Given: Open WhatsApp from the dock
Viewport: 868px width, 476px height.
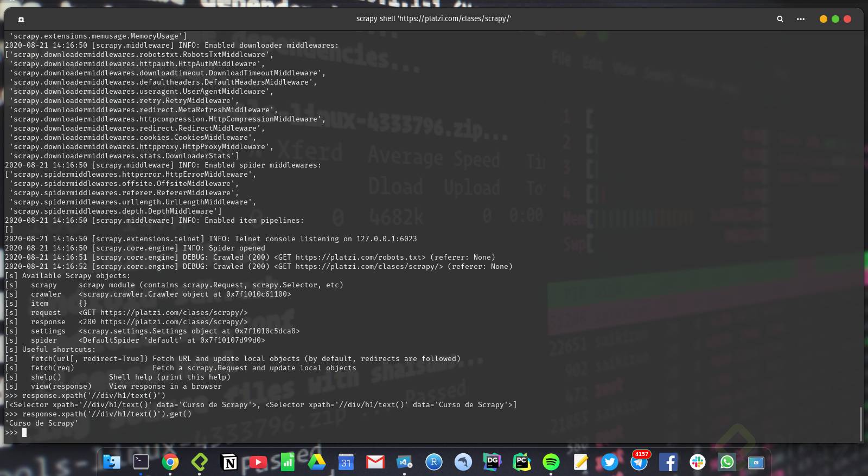Looking at the screenshot, I should pyautogui.click(x=727, y=462).
